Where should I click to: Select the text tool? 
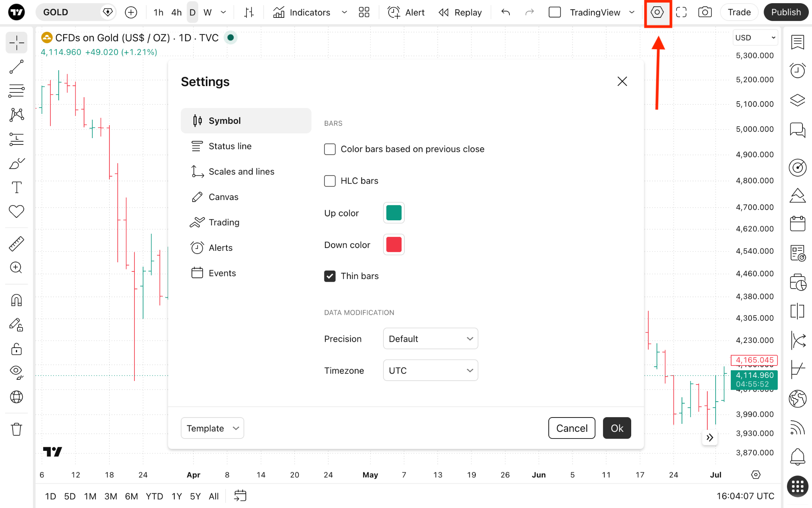click(17, 187)
